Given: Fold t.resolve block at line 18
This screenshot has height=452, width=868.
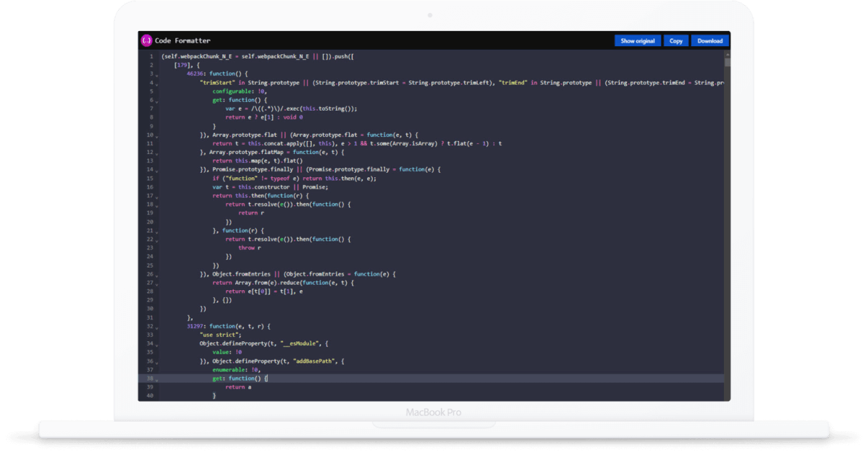Looking at the screenshot, I should click(156, 206).
